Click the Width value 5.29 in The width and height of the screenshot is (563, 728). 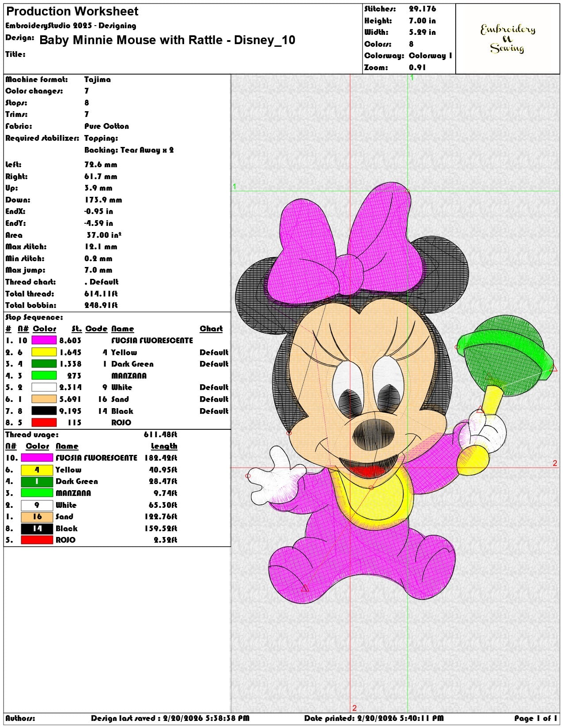point(422,32)
